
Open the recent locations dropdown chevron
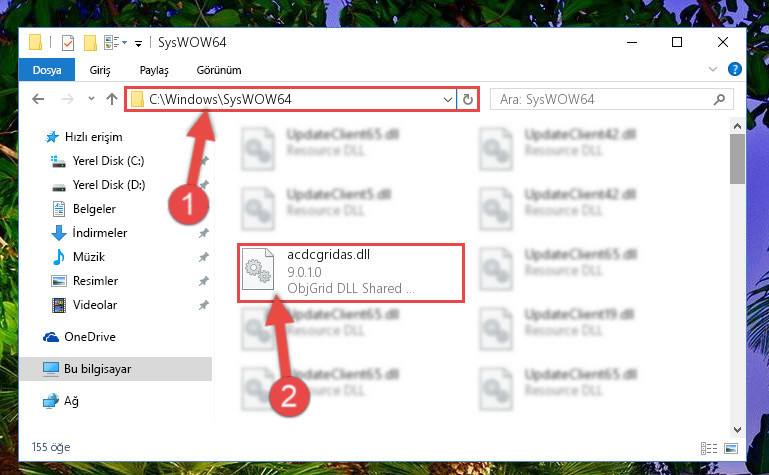point(91,99)
